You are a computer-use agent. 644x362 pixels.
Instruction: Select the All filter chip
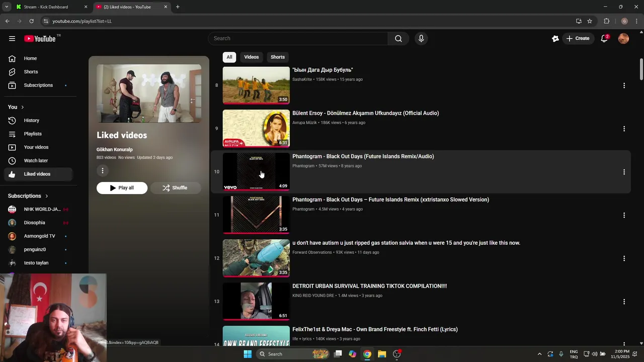229,57
